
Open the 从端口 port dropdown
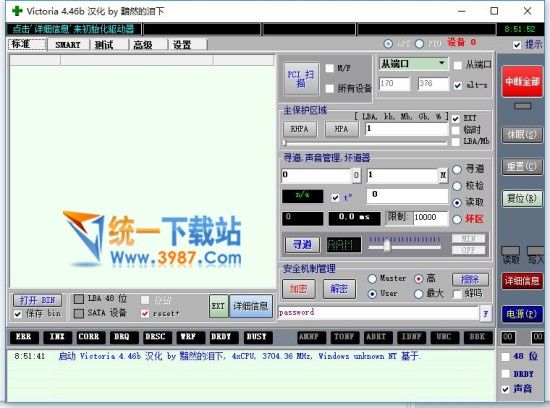(414, 64)
